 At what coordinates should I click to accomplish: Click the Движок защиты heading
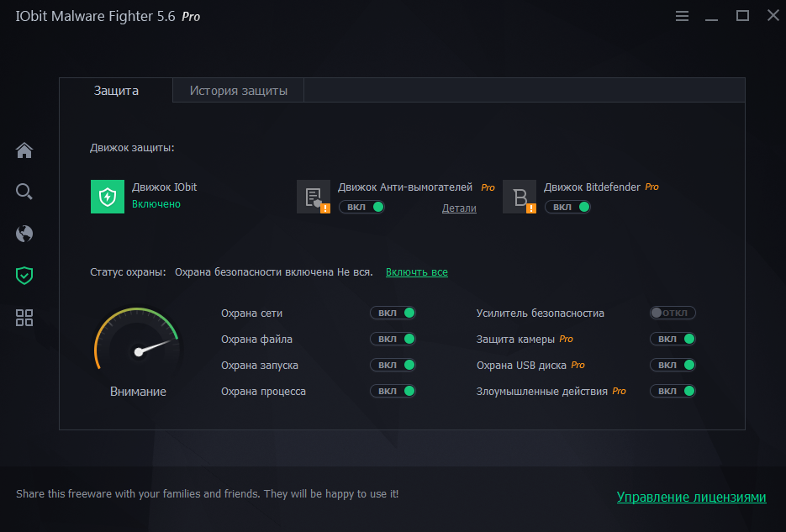point(132,148)
